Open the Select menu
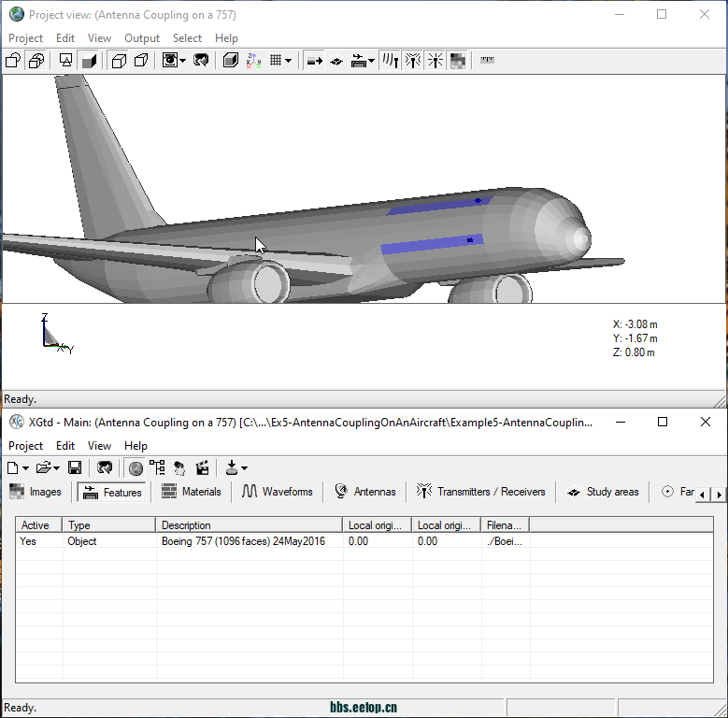The image size is (728, 718). [187, 38]
